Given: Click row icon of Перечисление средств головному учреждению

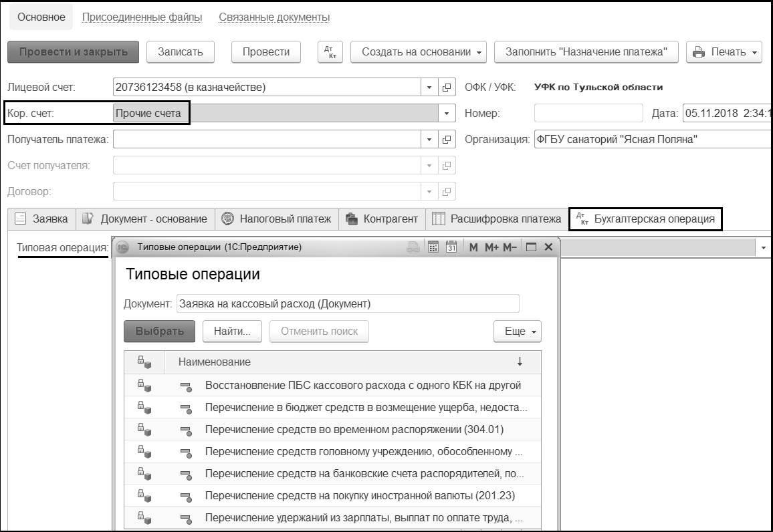Looking at the screenshot, I should pyautogui.click(x=186, y=452).
